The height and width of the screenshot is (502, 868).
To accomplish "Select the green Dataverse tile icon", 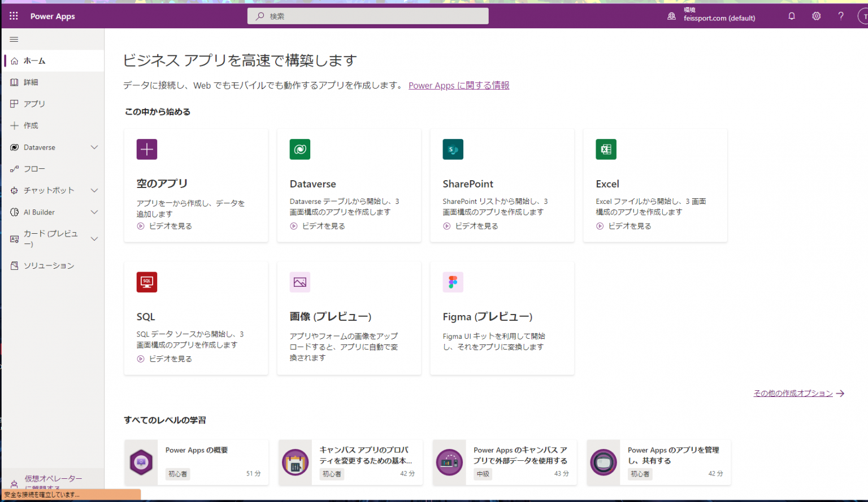I will click(300, 150).
